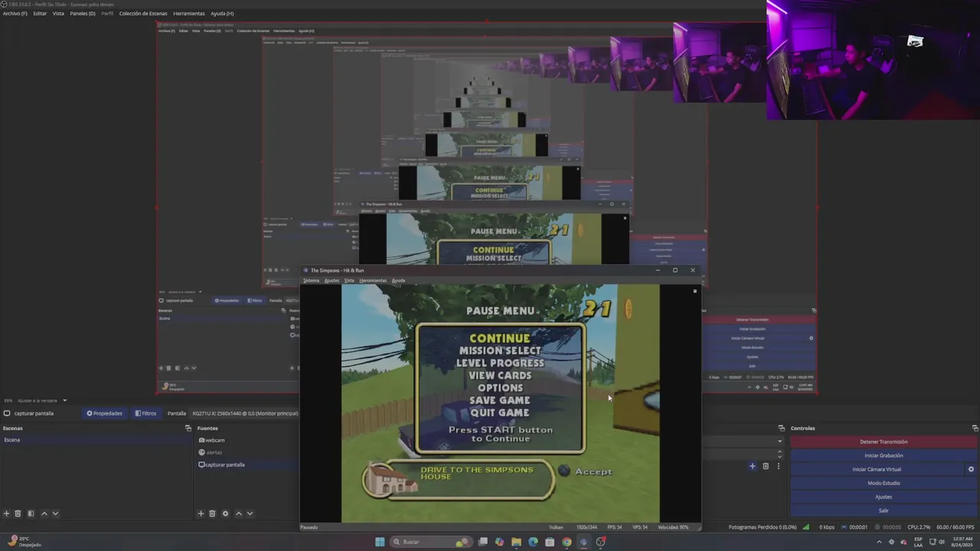The height and width of the screenshot is (551, 980).
Task: Delete selected source in Fuentes panel
Action: (x=212, y=514)
